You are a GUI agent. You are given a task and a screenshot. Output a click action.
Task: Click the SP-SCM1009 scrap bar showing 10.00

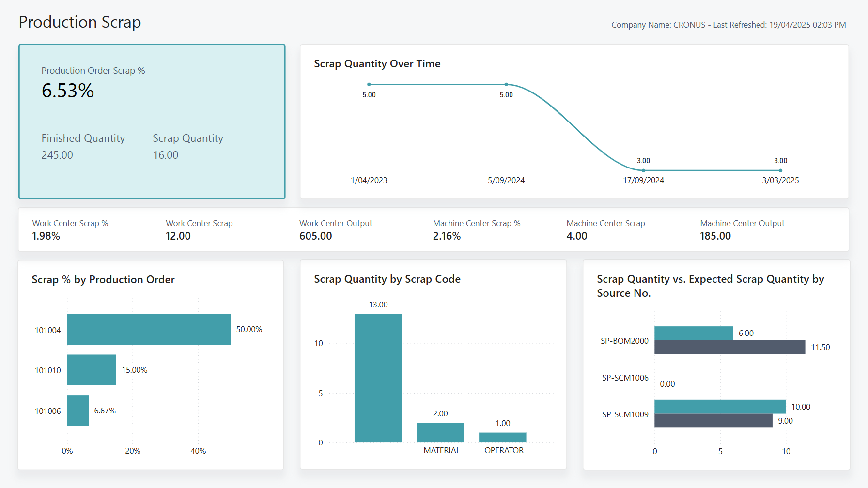pyautogui.click(x=720, y=407)
